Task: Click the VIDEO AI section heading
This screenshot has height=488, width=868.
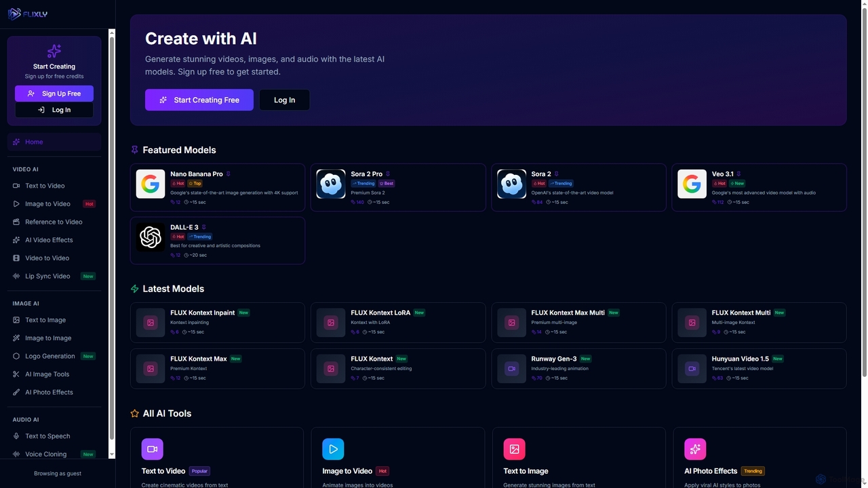Action: click(26, 169)
